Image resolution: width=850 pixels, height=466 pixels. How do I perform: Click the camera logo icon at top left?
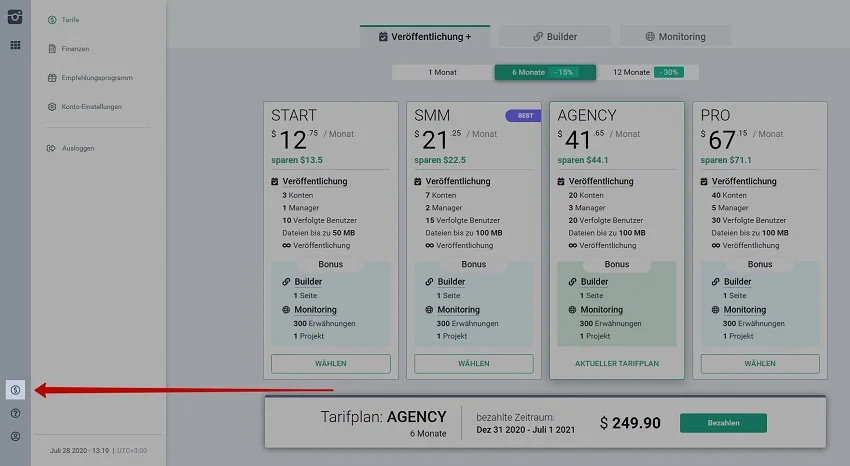coord(15,17)
